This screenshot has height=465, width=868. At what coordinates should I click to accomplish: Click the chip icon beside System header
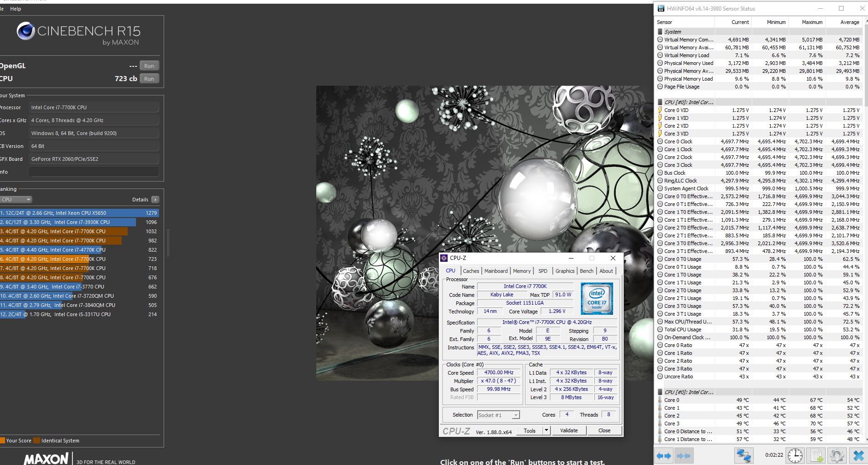pos(660,32)
